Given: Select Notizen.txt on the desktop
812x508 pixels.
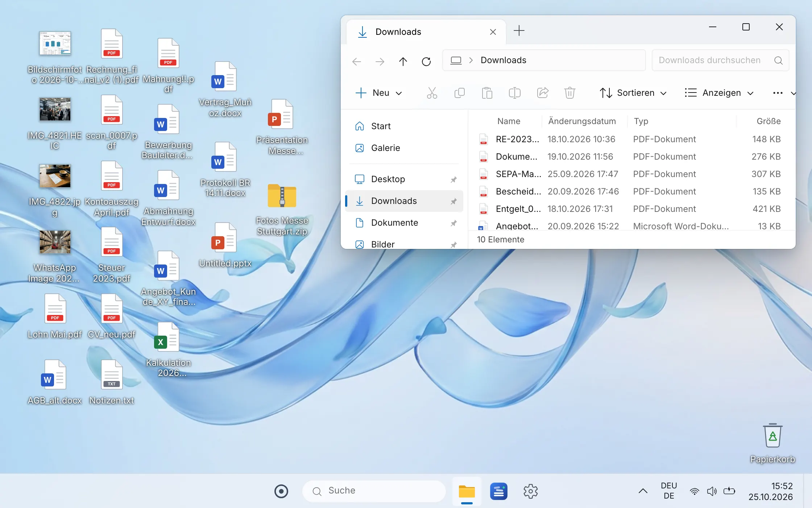Looking at the screenshot, I should 111,382.
